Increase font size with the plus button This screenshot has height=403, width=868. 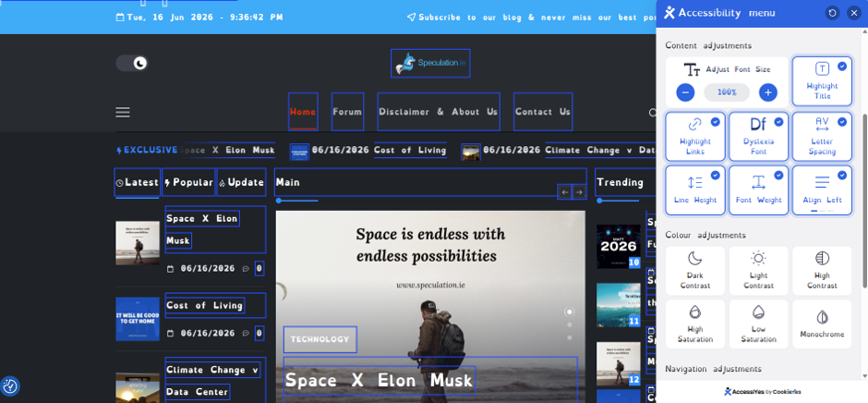pyautogui.click(x=767, y=92)
